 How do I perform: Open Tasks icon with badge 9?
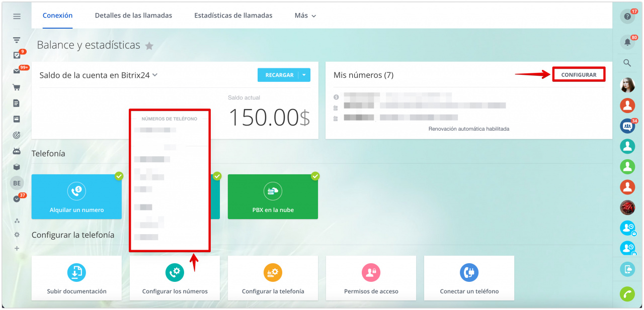[x=17, y=55]
